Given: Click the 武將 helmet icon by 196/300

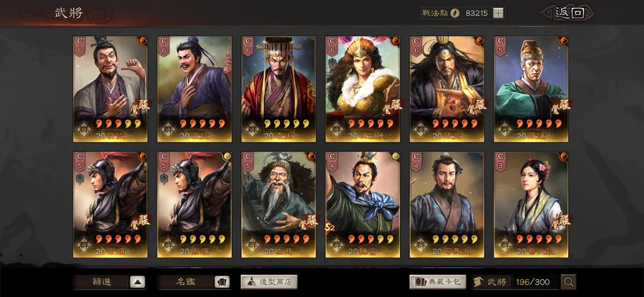Looking at the screenshot, I should (x=478, y=282).
